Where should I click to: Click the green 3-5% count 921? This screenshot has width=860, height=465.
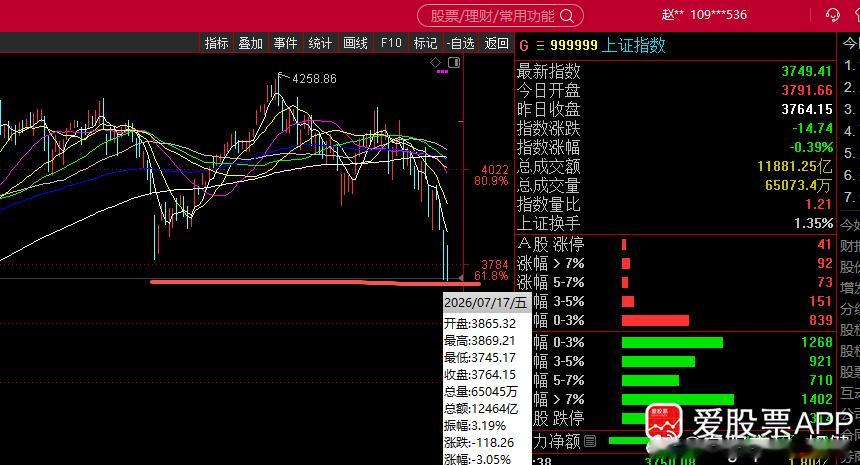pos(821,361)
